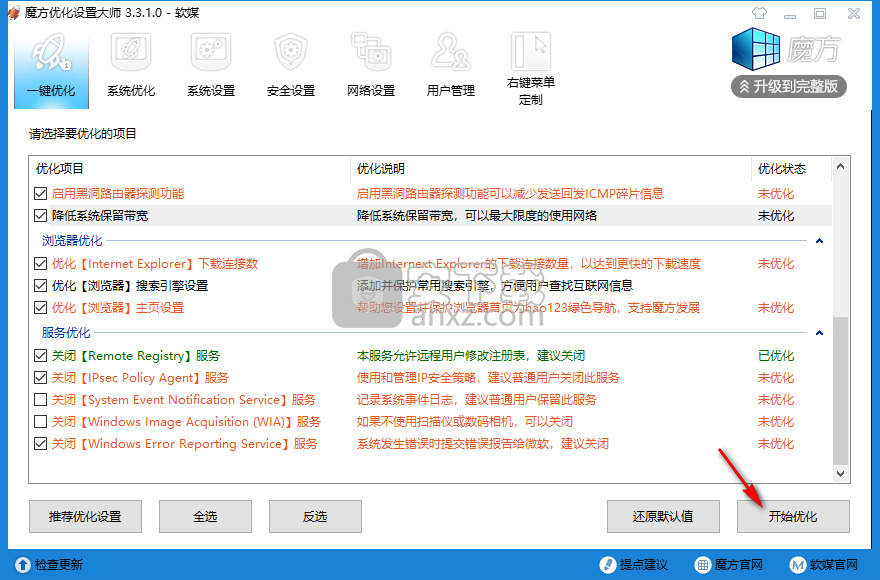Click the 魔方官网 grid icon
This screenshot has width=880, height=580.
pyautogui.click(x=702, y=564)
